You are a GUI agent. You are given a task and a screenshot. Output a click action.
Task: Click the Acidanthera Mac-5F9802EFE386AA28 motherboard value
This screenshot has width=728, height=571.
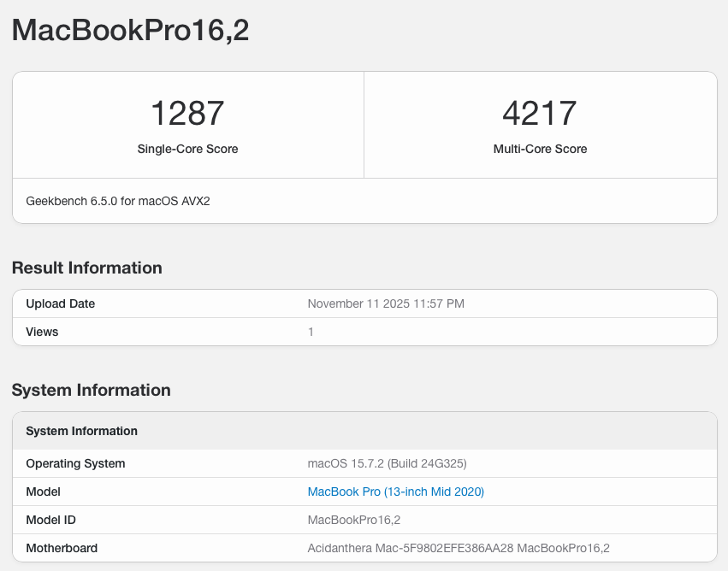459,548
